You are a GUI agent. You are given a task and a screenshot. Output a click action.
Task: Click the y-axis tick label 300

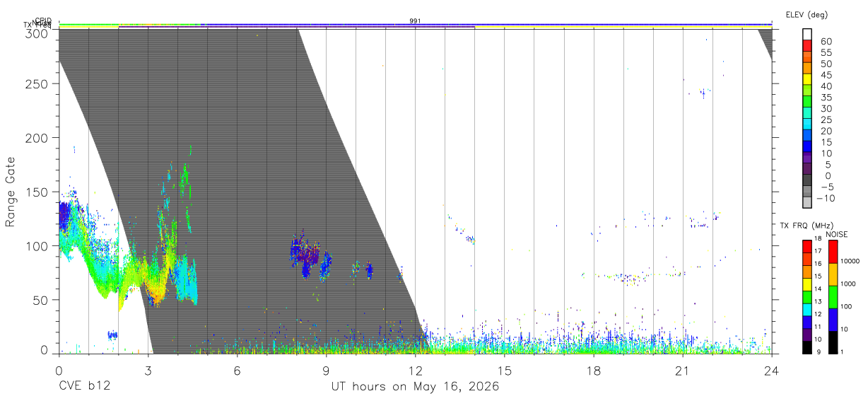[x=37, y=33]
